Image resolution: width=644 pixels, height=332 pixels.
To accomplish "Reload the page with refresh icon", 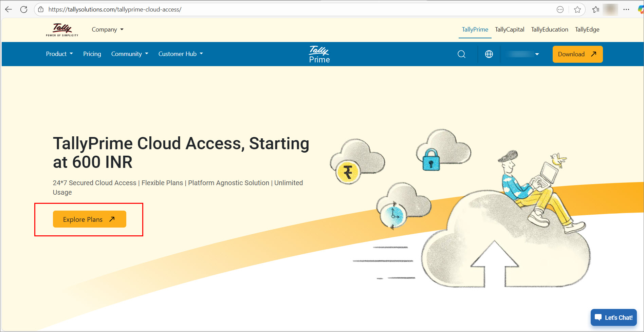I will tap(24, 9).
